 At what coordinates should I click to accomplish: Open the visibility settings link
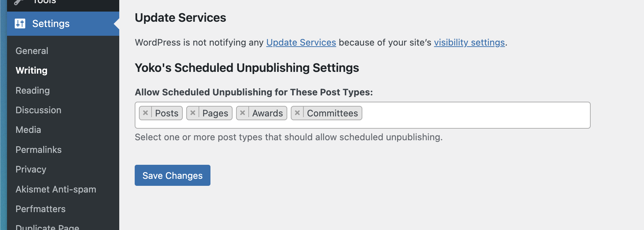pyautogui.click(x=469, y=42)
